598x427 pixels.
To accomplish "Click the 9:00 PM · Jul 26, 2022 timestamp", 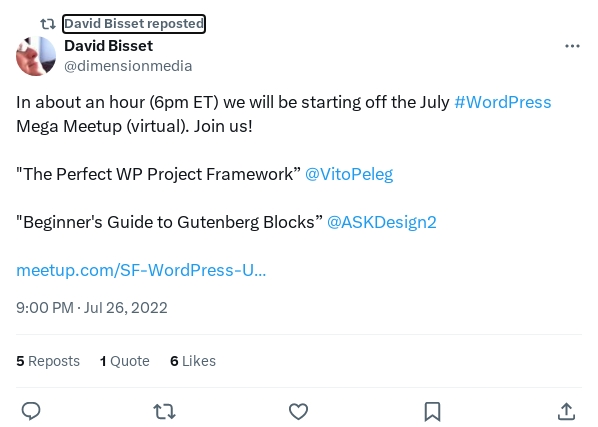I will pyautogui.click(x=92, y=308).
